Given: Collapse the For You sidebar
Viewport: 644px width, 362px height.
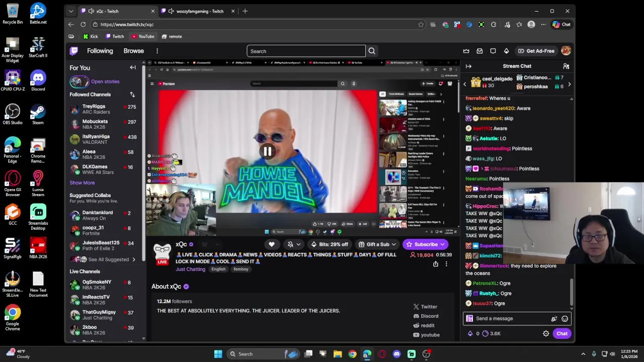Looking at the screenshot, I should (x=133, y=67).
